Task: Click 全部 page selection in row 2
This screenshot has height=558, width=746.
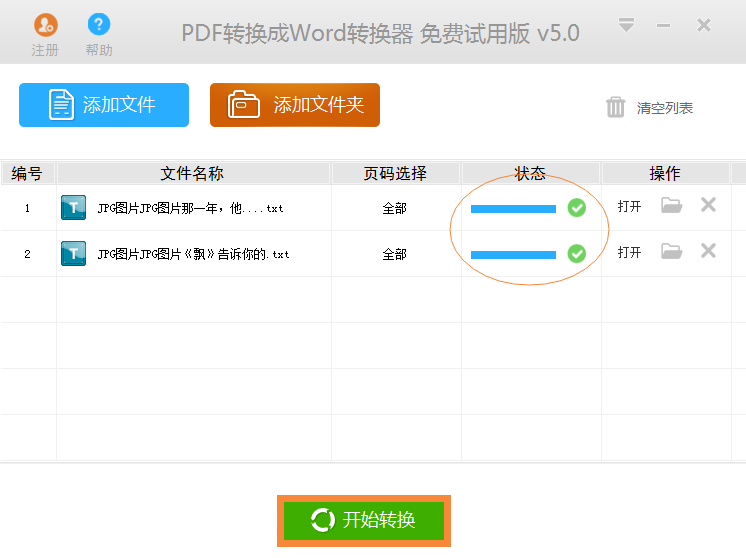Action: 394,254
